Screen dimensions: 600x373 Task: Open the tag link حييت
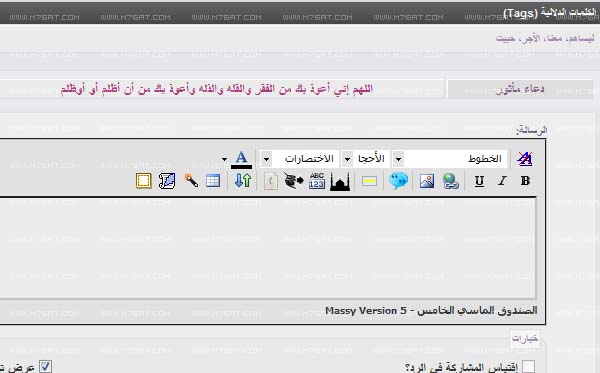pos(506,38)
